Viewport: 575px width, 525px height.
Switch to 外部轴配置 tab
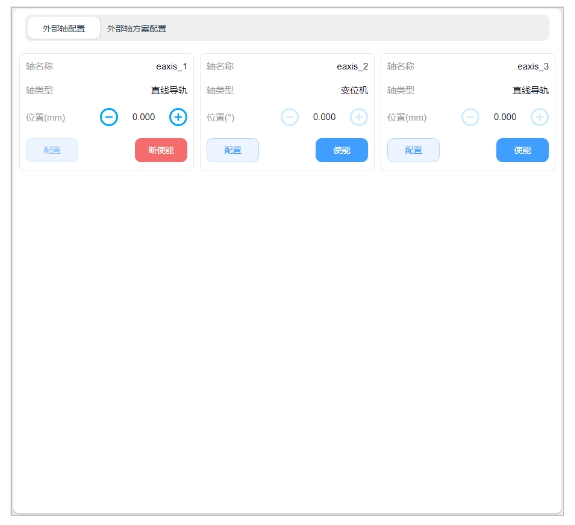point(64,28)
